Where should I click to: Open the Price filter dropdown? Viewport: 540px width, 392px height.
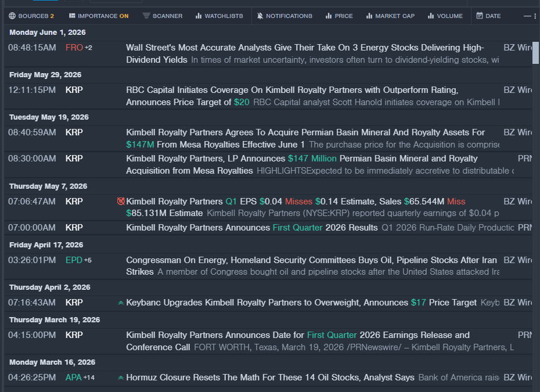[339, 16]
